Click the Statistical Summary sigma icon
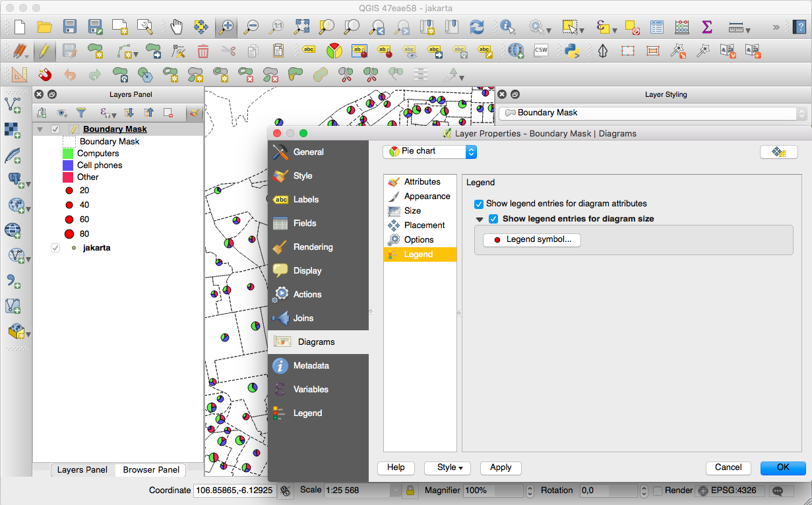This screenshot has width=812, height=505. pos(707,27)
